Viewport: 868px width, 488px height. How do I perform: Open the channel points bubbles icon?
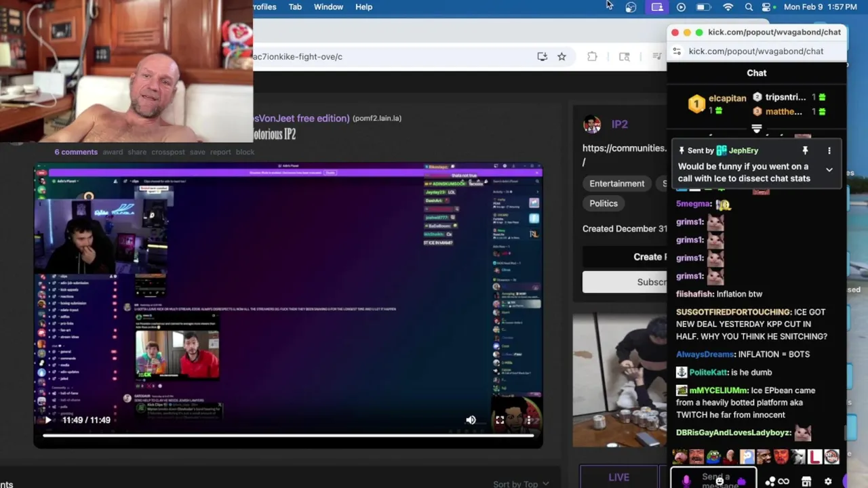770,481
